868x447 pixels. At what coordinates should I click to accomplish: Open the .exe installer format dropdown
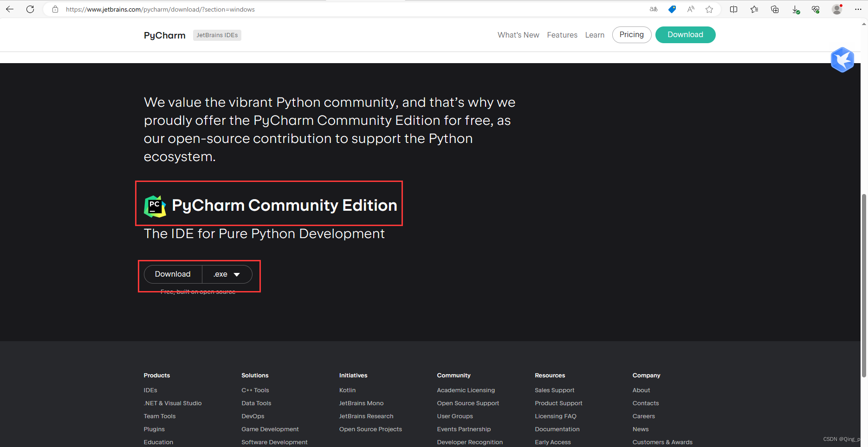coord(227,274)
